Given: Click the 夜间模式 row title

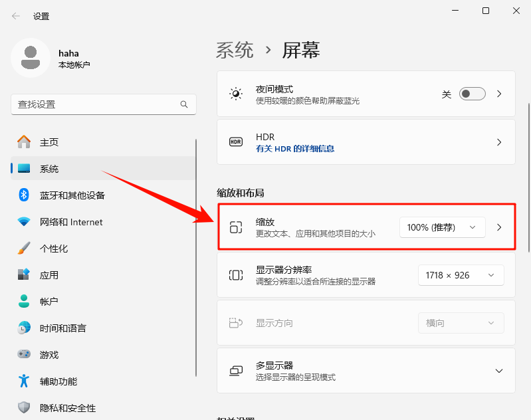Looking at the screenshot, I should tap(274, 89).
